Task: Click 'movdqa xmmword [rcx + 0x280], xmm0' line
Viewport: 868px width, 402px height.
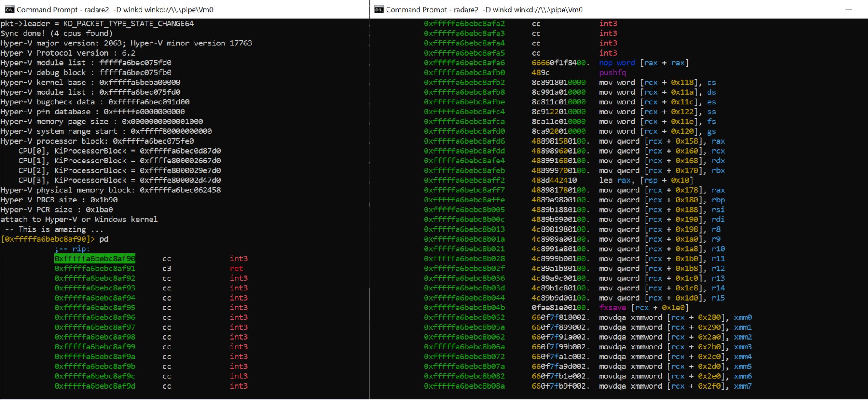Action: [676, 317]
